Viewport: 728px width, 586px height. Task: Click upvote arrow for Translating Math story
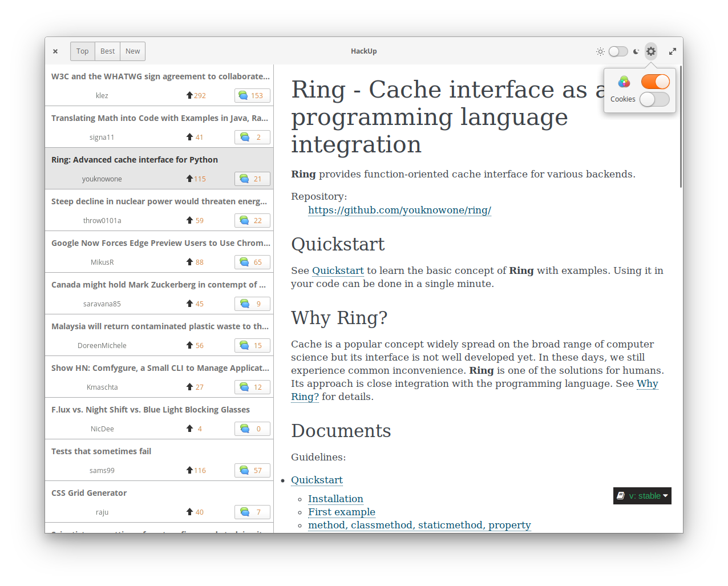189,137
